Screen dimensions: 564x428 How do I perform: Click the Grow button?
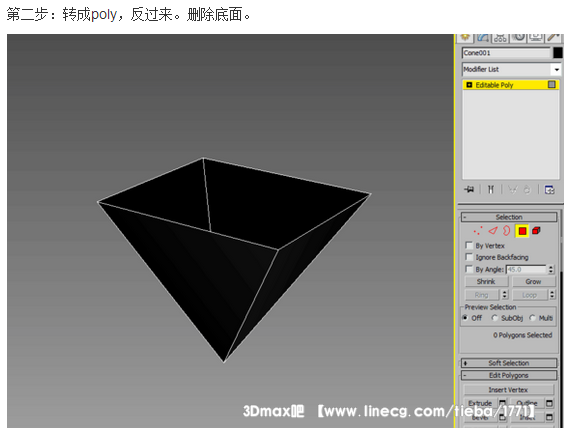533,281
